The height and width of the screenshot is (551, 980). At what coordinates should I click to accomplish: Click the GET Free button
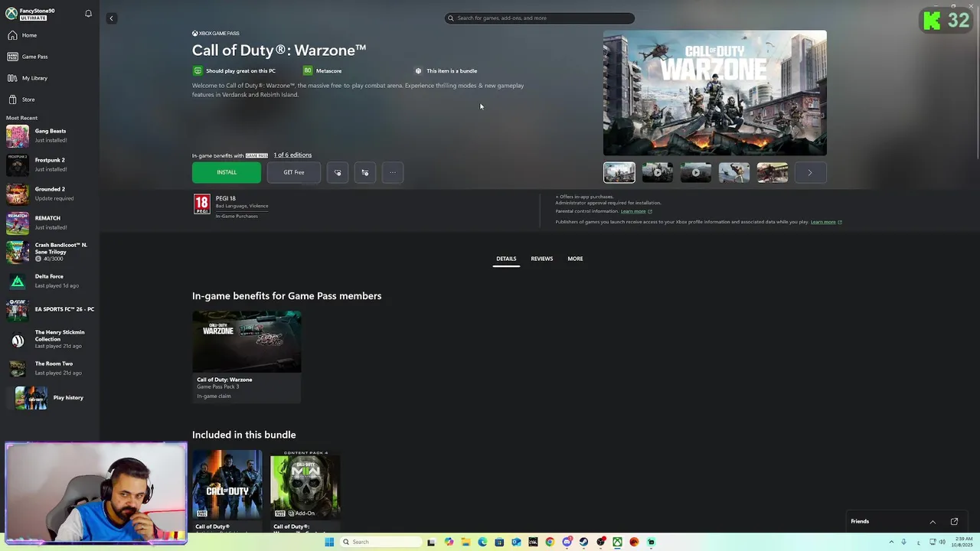point(294,172)
